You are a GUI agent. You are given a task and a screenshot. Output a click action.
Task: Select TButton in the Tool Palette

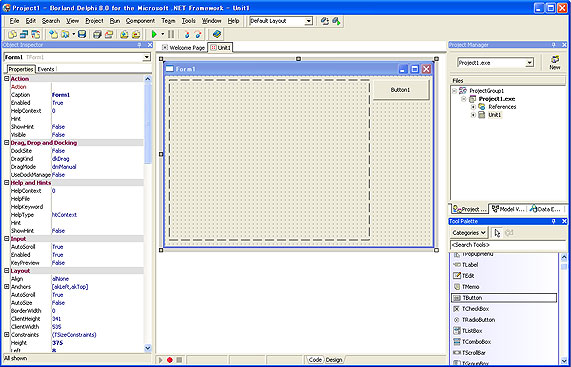coord(504,298)
